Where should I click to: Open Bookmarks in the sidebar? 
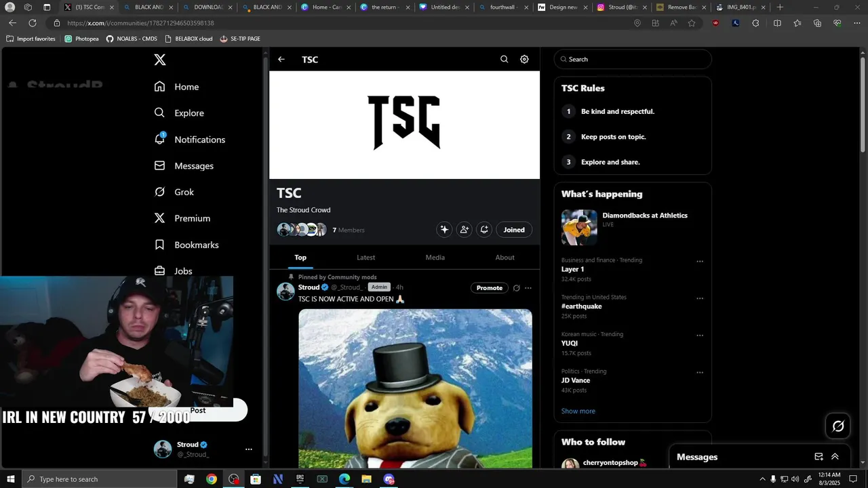186,245
